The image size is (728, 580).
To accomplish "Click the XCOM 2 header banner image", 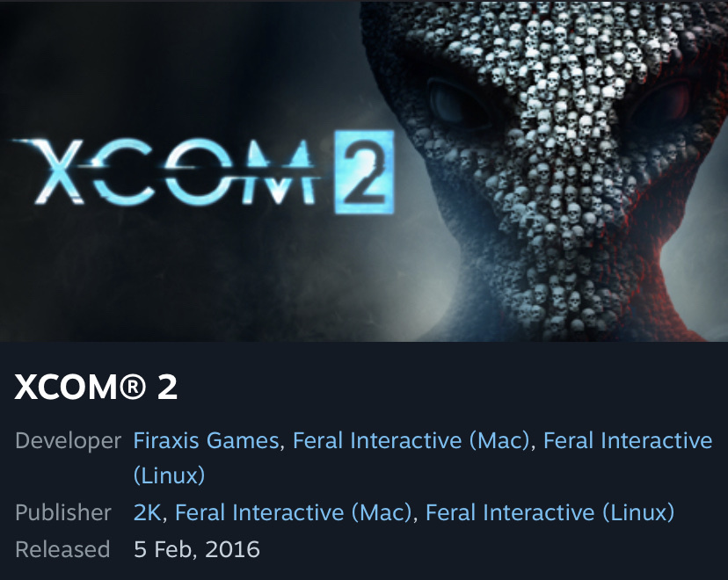I will 364,170.
